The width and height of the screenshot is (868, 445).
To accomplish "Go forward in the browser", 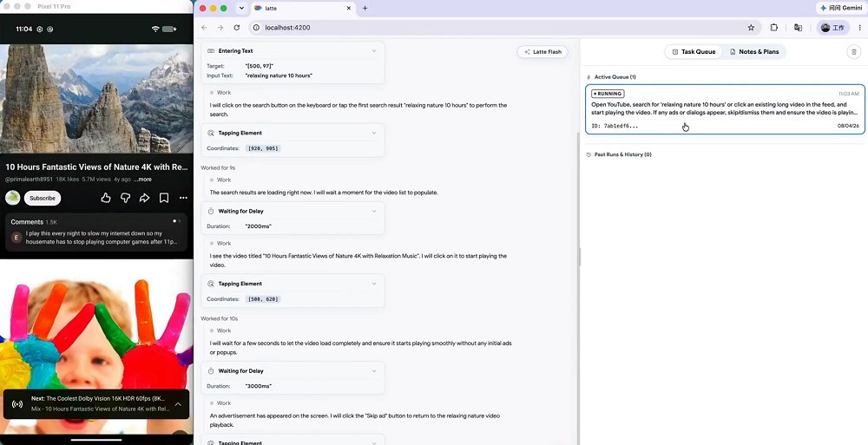I will (x=220, y=28).
